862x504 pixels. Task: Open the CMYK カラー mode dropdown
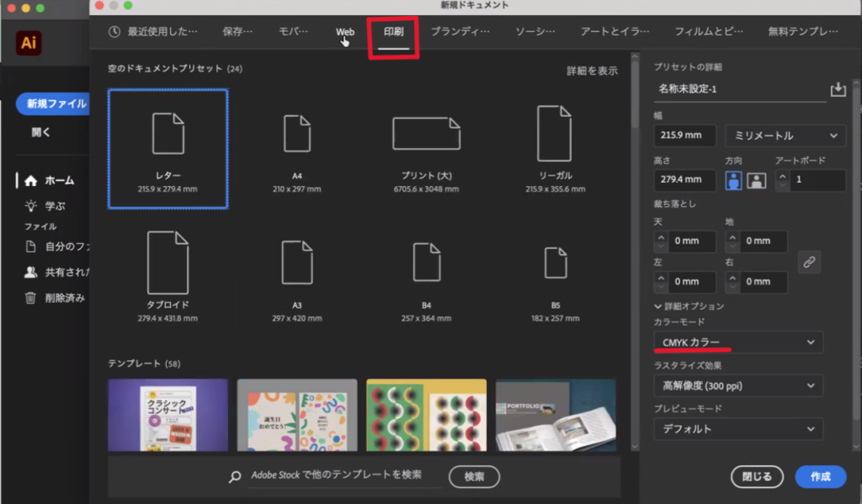738,342
